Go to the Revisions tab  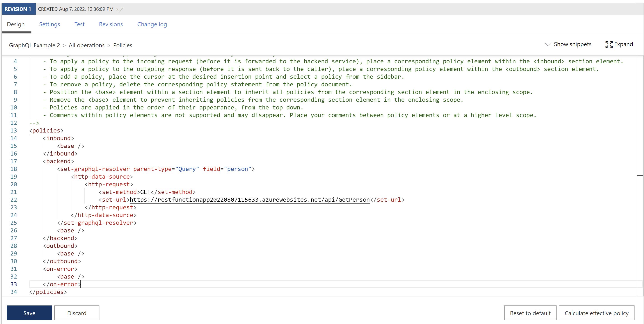[x=111, y=24]
